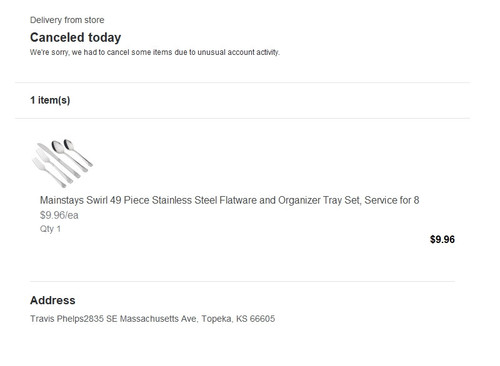Click "Service for 8" in the product title
The height and width of the screenshot is (366, 500).
coord(392,200)
